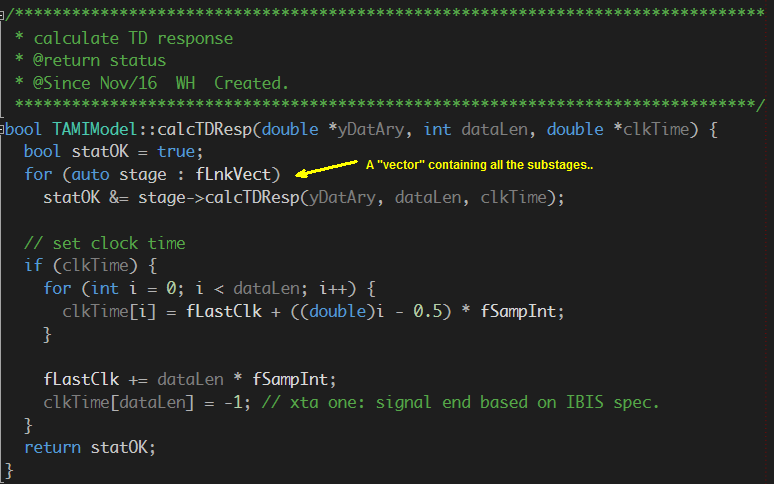This screenshot has width=774, height=484.
Task: Click the '// set clock time' comment
Action: pyautogui.click(x=104, y=243)
